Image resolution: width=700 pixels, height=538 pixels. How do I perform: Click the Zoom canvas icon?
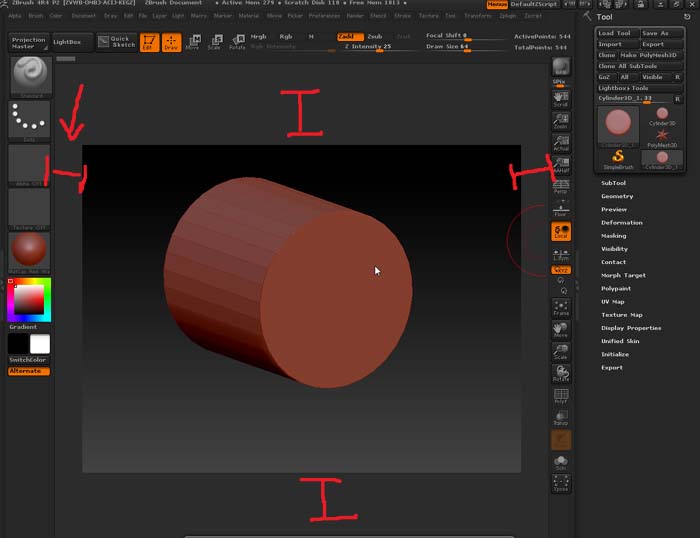click(561, 122)
